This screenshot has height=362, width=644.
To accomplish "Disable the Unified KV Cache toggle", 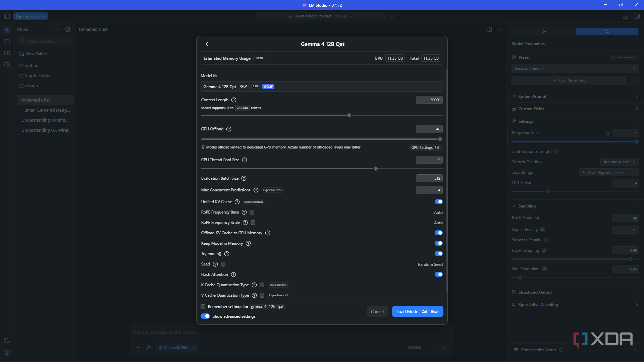I will [x=439, y=202].
